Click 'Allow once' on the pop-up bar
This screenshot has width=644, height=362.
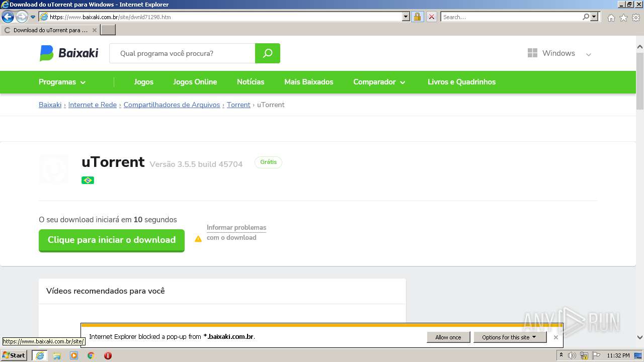[x=448, y=337]
